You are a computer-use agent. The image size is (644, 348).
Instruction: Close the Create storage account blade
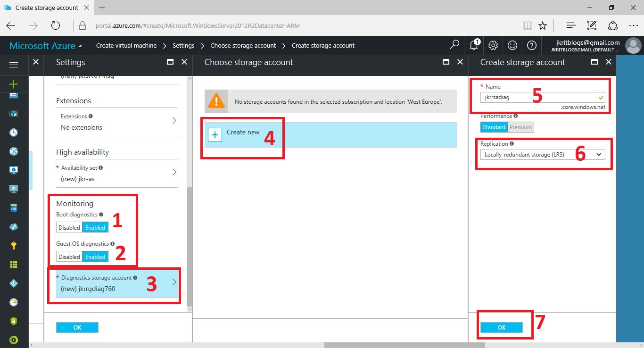click(609, 62)
